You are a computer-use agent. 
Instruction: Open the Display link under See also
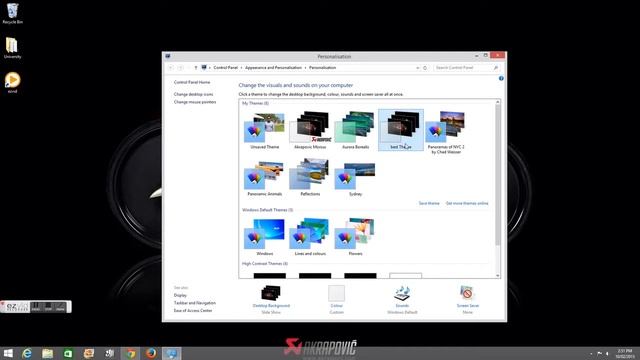click(x=180, y=295)
